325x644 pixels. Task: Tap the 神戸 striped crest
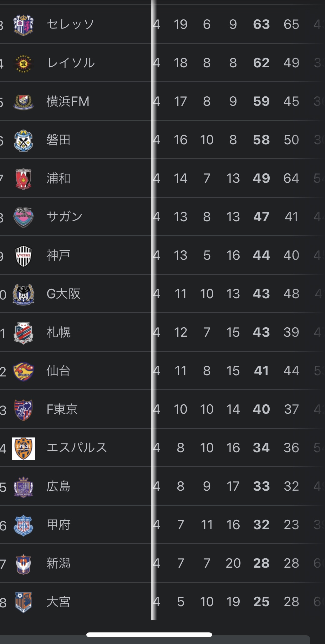coord(23,255)
